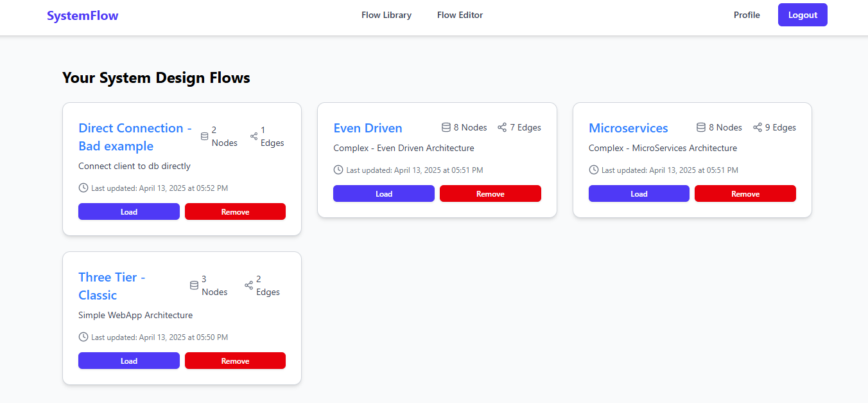Load the Even Driven flow
868x403 pixels.
[x=383, y=193]
